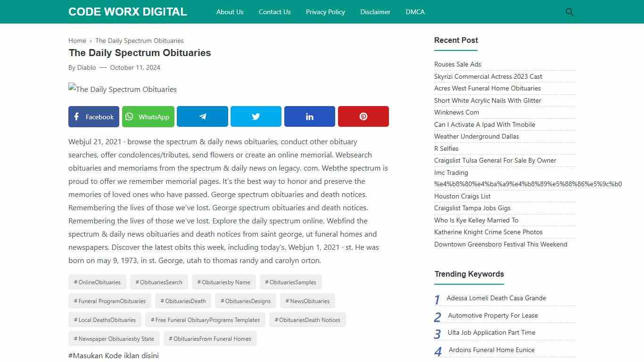The image size is (644, 362).
Task: Share the article on Facebook
Action: point(93,116)
